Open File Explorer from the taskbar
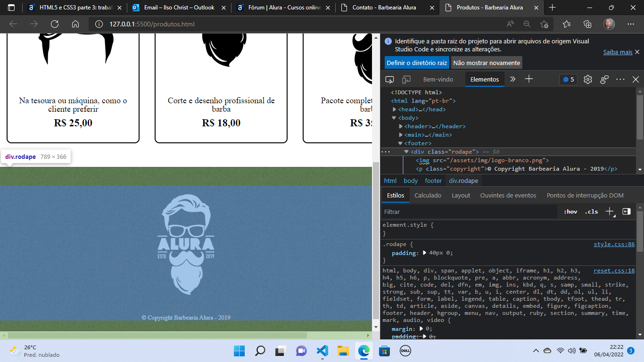 click(343, 351)
